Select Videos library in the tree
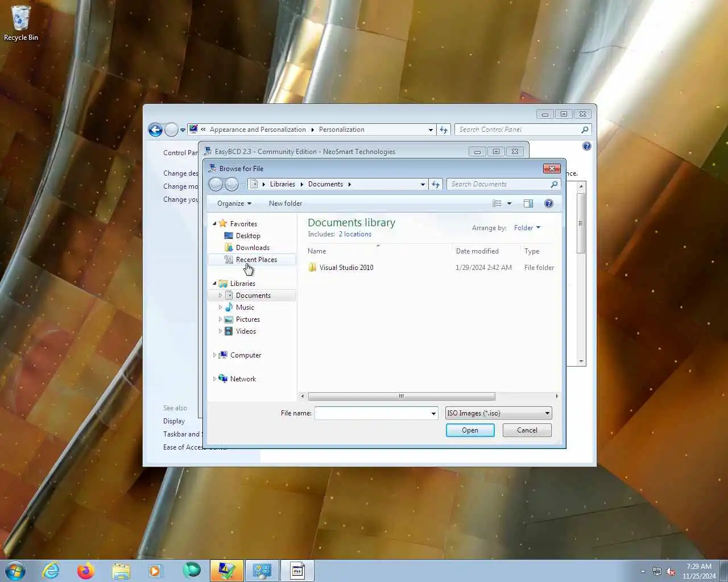The width and height of the screenshot is (728, 582). click(246, 331)
